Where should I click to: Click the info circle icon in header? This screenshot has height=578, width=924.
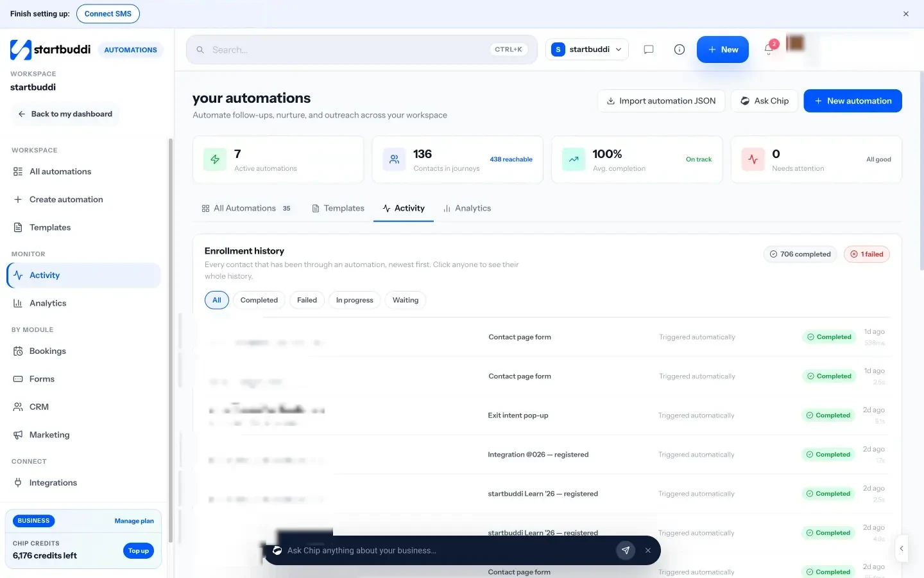coord(680,49)
